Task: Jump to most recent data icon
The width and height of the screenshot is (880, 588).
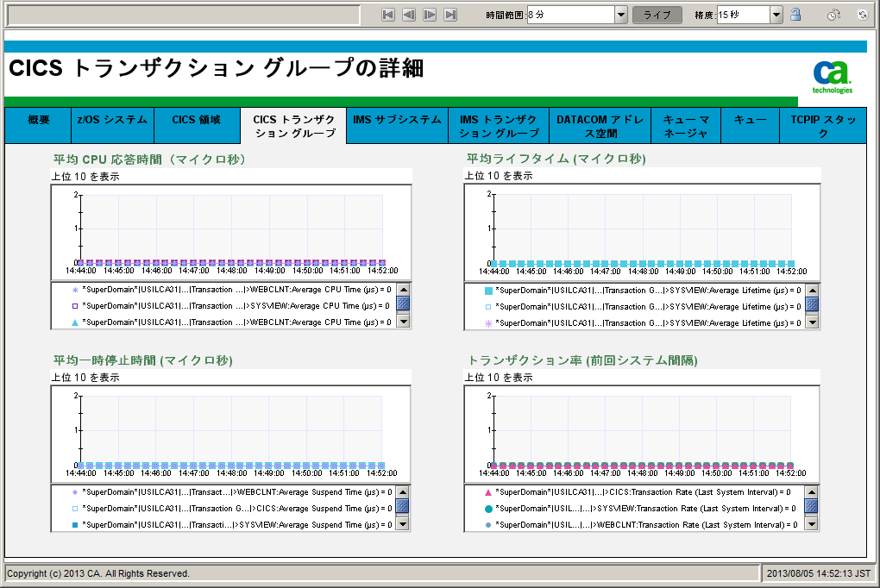Action: [x=450, y=14]
